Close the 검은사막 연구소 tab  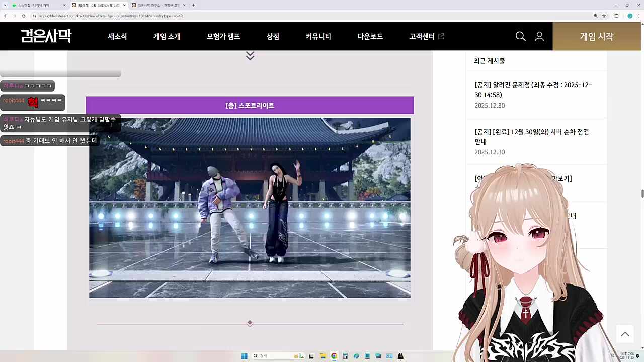tap(184, 5)
